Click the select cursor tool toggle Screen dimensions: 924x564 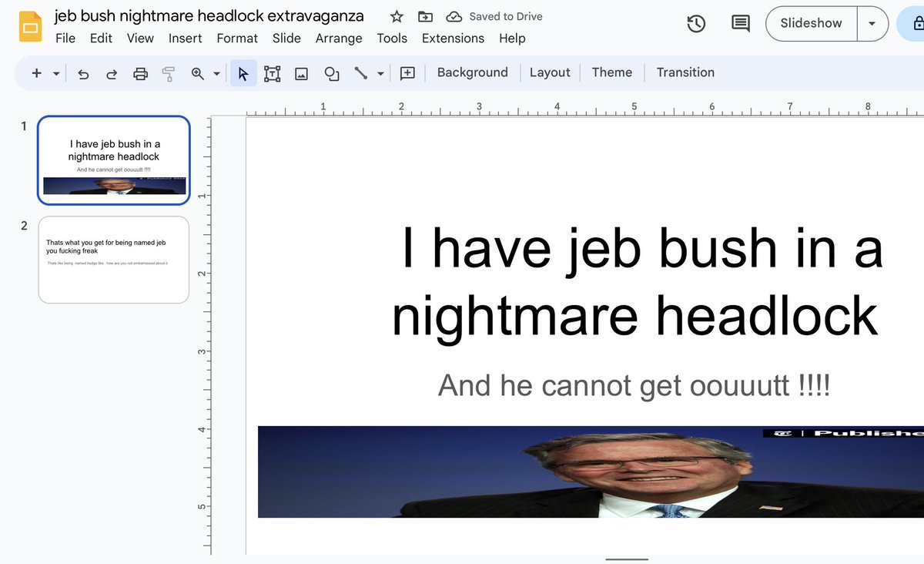click(243, 72)
